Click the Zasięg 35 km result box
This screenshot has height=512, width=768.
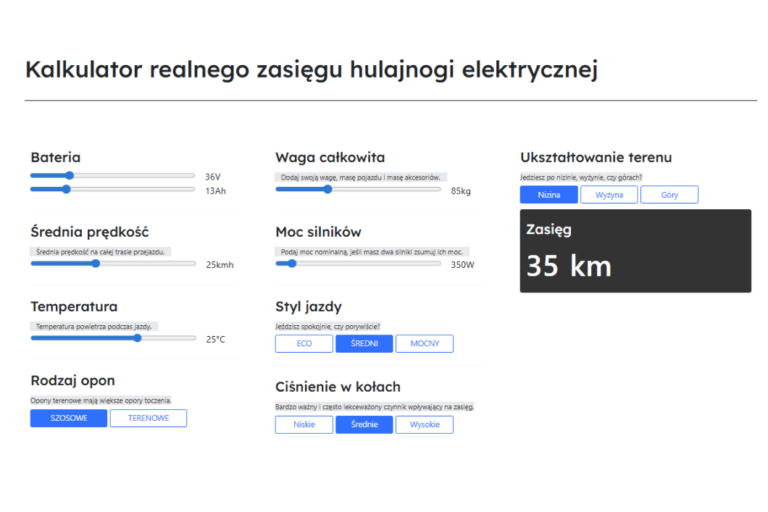tap(635, 251)
